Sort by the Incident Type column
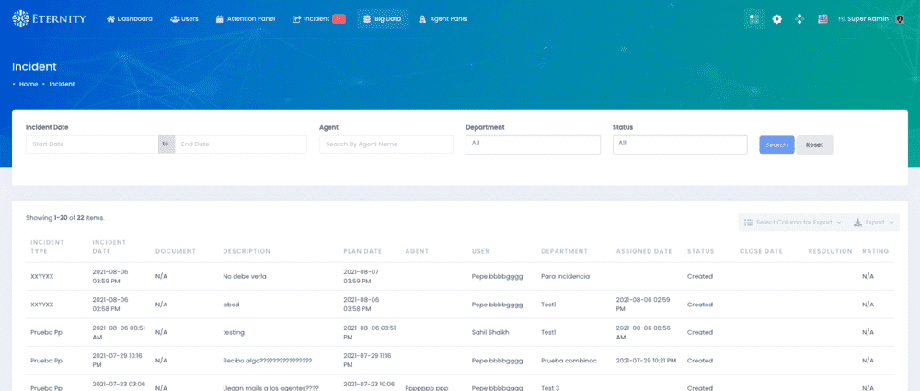This screenshot has height=391, width=920. click(x=47, y=247)
